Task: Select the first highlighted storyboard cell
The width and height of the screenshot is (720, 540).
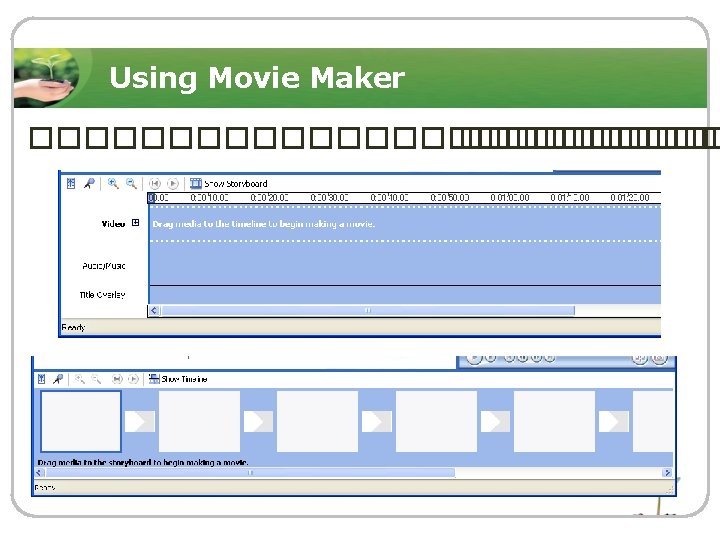Action: coord(81,422)
